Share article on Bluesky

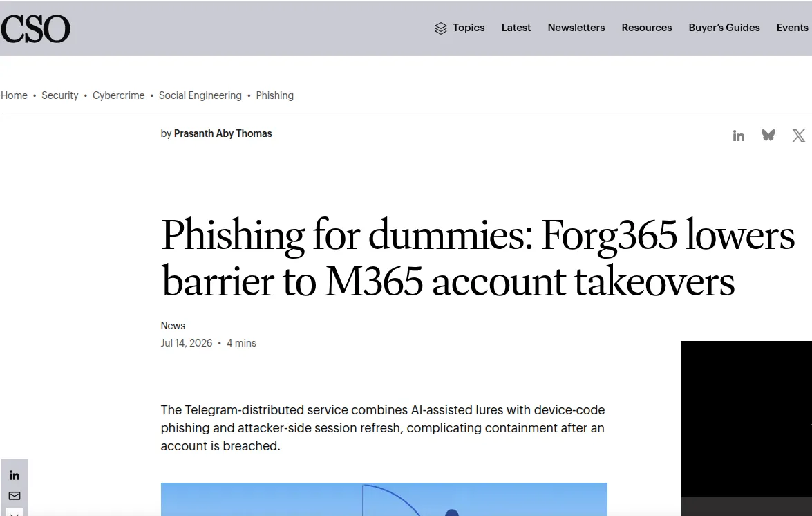coord(768,135)
